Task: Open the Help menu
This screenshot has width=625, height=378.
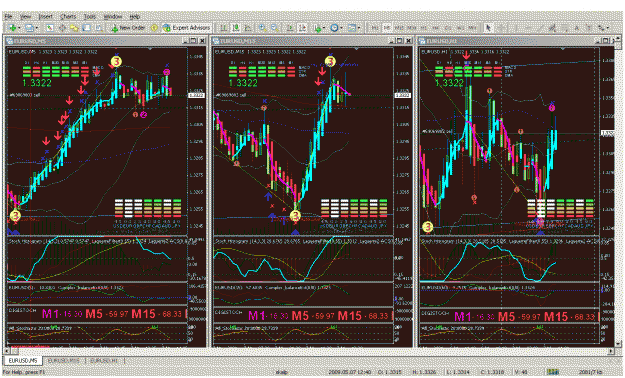Action: (135, 17)
